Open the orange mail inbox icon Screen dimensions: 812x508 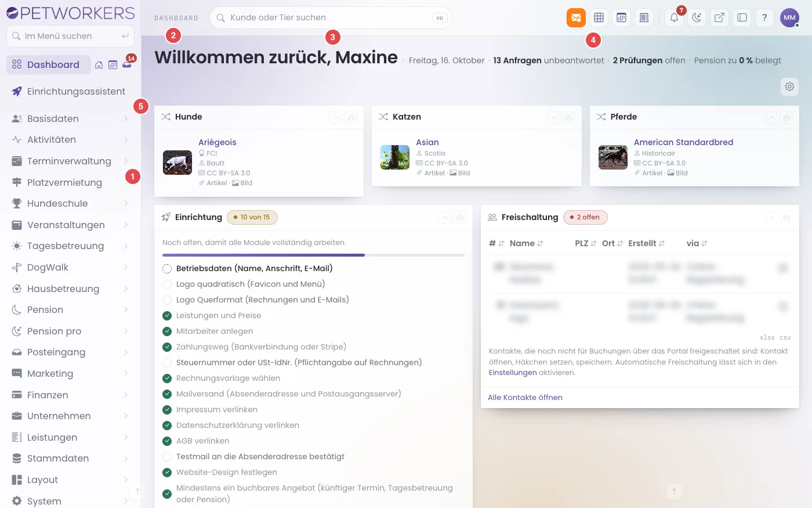click(576, 17)
